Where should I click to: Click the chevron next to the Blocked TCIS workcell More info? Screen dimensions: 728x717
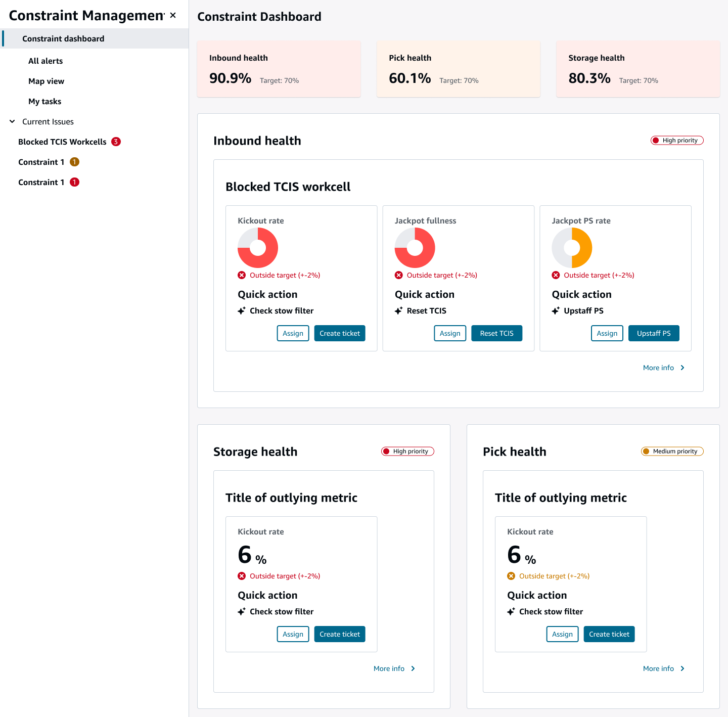tap(682, 368)
